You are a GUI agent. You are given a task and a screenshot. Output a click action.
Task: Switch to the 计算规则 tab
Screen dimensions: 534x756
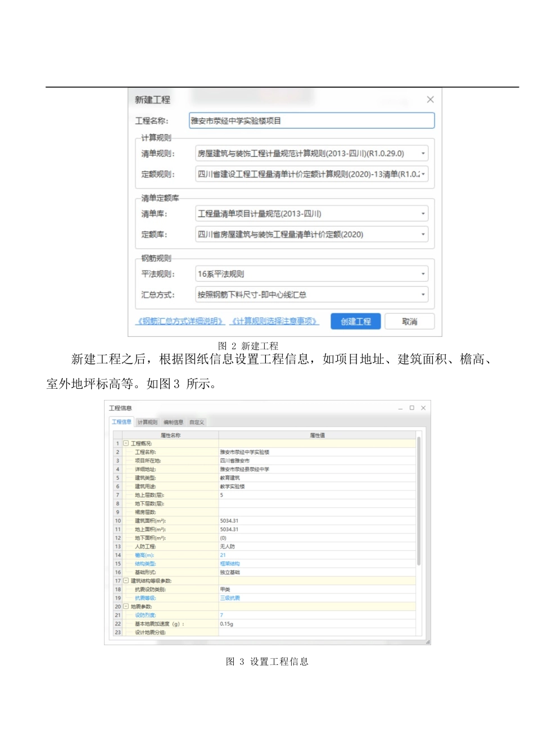(x=147, y=421)
